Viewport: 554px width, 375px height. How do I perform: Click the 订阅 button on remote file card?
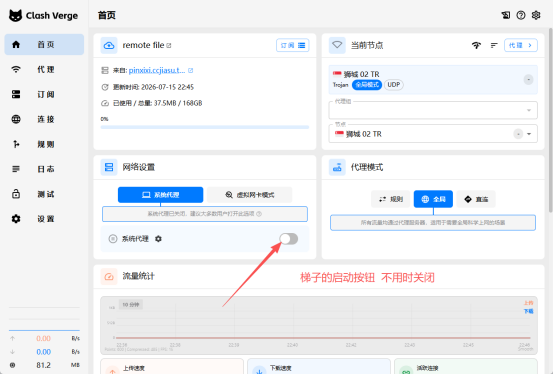point(293,45)
